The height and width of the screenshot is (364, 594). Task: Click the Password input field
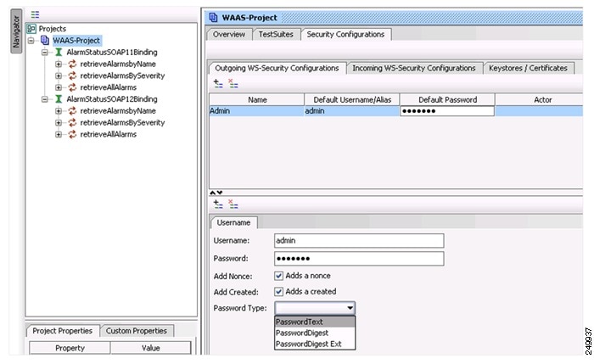pyautogui.click(x=359, y=258)
